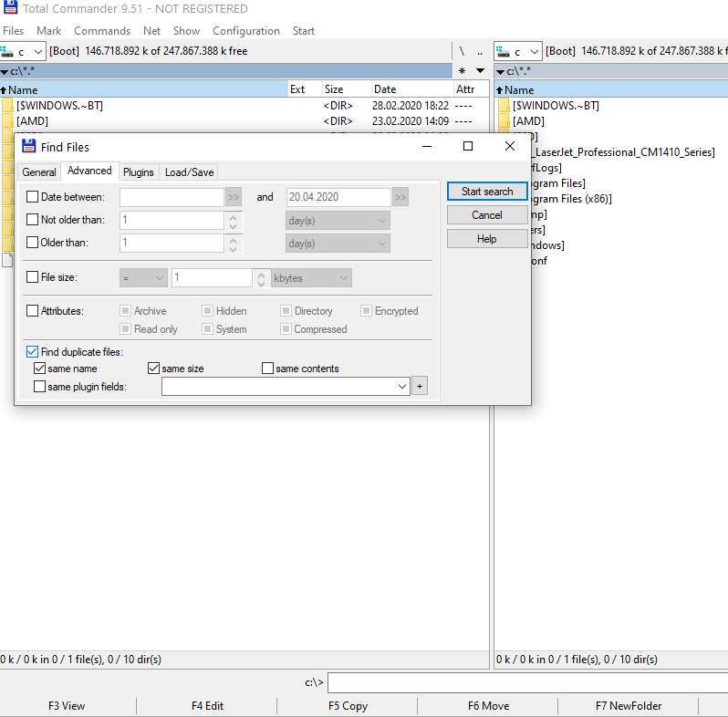The width and height of the screenshot is (728, 717).
Task: Click the command line input field
Action: [527, 682]
